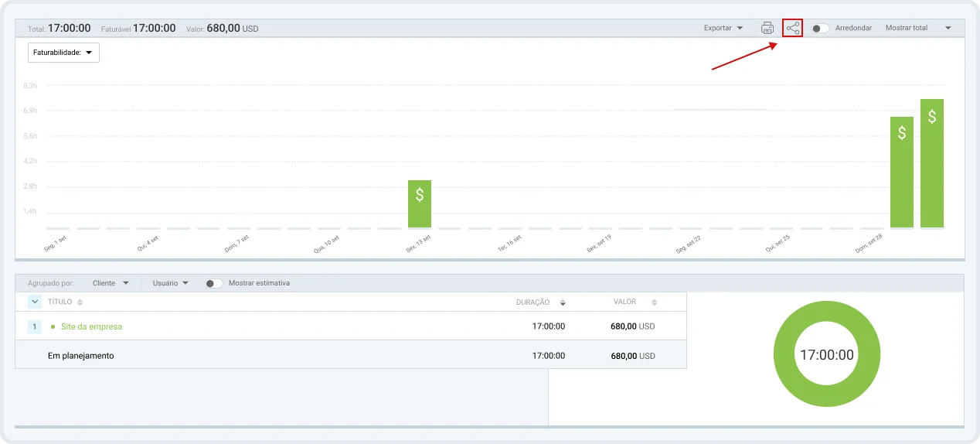Expand the Faturabilidade filter dropdown
Image resolution: width=980 pixels, height=444 pixels.
point(63,53)
